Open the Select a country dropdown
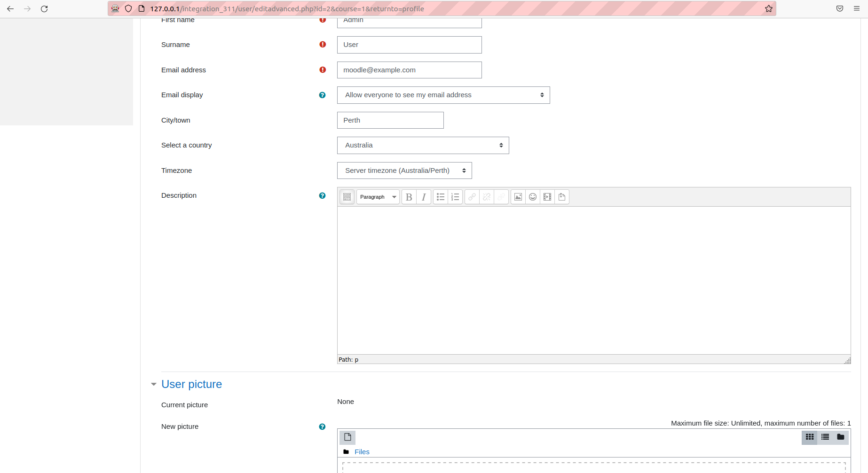This screenshot has height=473, width=868. tap(423, 145)
